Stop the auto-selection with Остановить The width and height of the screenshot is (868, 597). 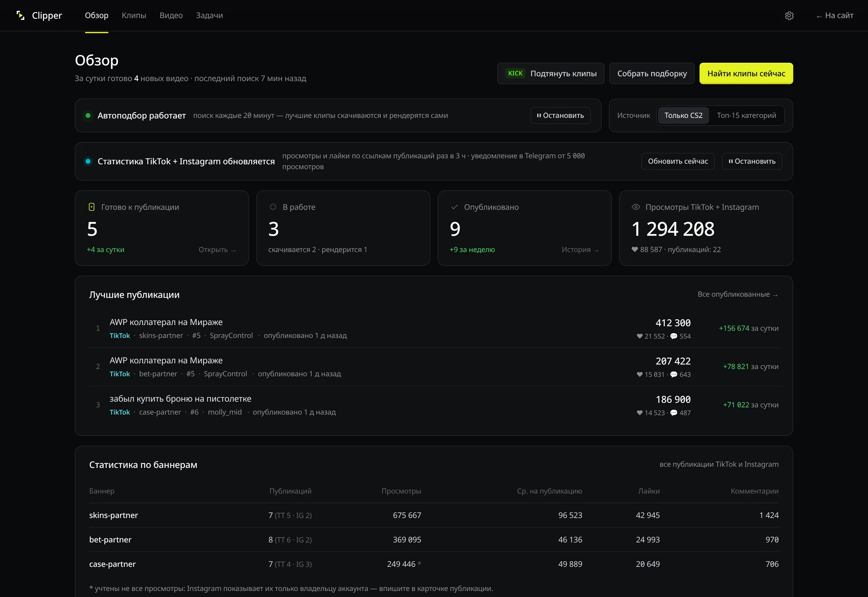click(x=560, y=115)
